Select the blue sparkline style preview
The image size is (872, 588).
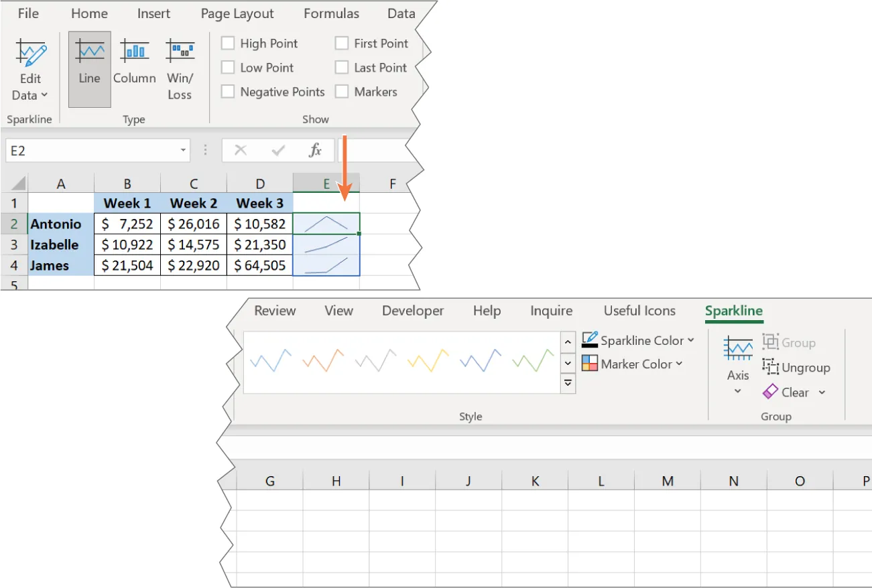[x=270, y=360]
